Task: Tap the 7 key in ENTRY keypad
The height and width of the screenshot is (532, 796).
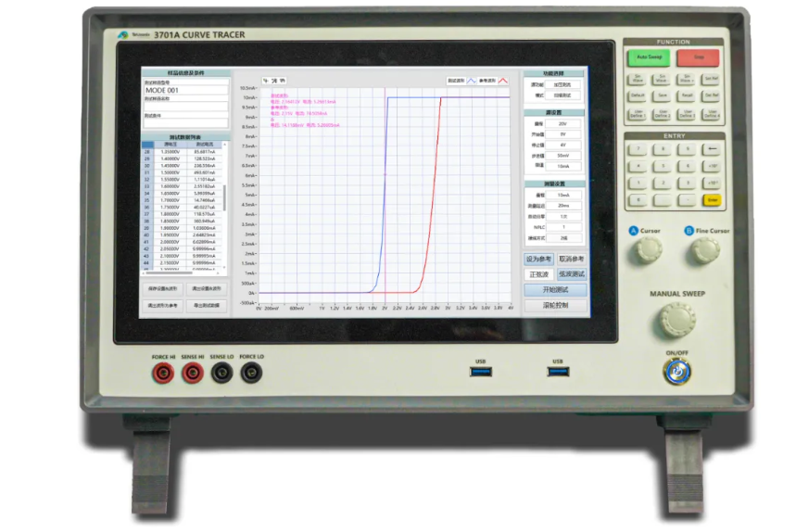Action: [x=638, y=148]
